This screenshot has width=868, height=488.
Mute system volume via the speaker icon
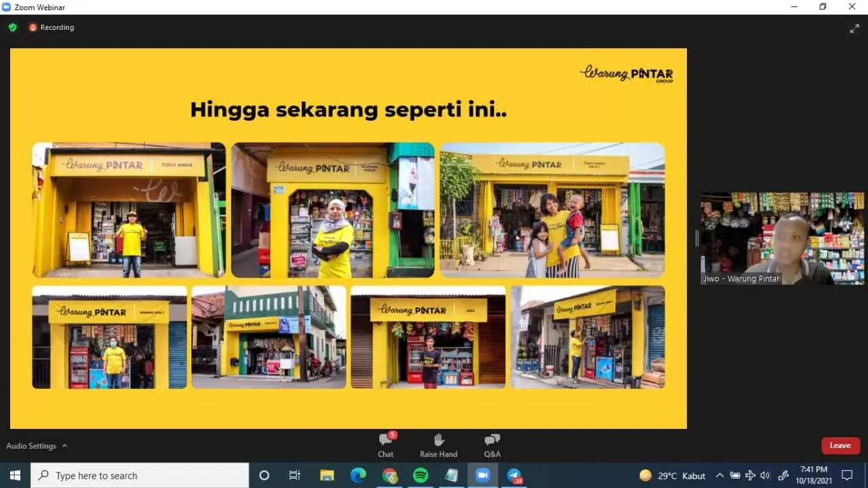[x=766, y=475]
